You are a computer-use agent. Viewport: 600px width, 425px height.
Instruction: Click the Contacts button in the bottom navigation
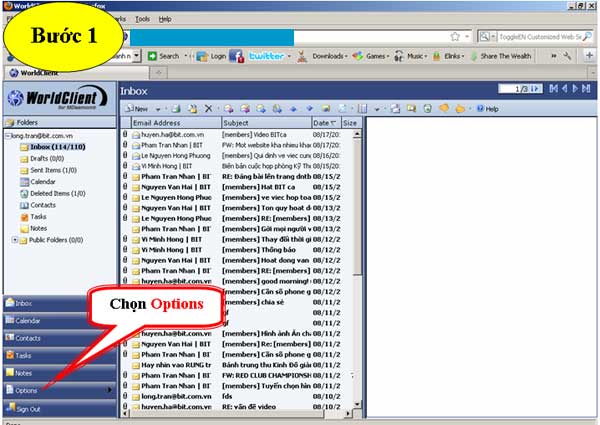coord(57,338)
